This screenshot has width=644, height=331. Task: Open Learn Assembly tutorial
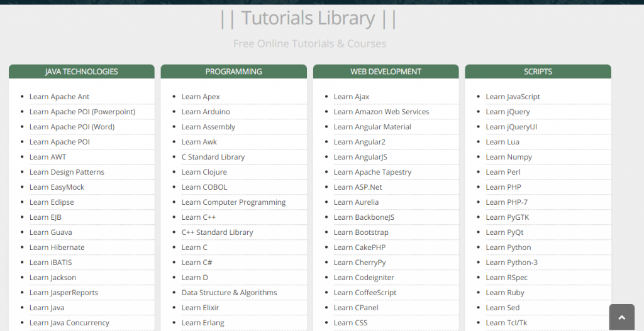(208, 127)
